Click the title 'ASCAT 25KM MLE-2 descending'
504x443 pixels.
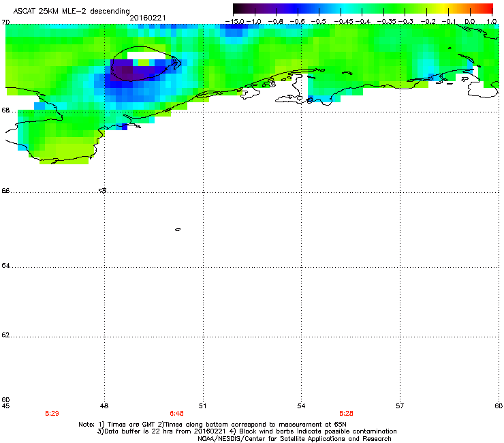(72, 11)
